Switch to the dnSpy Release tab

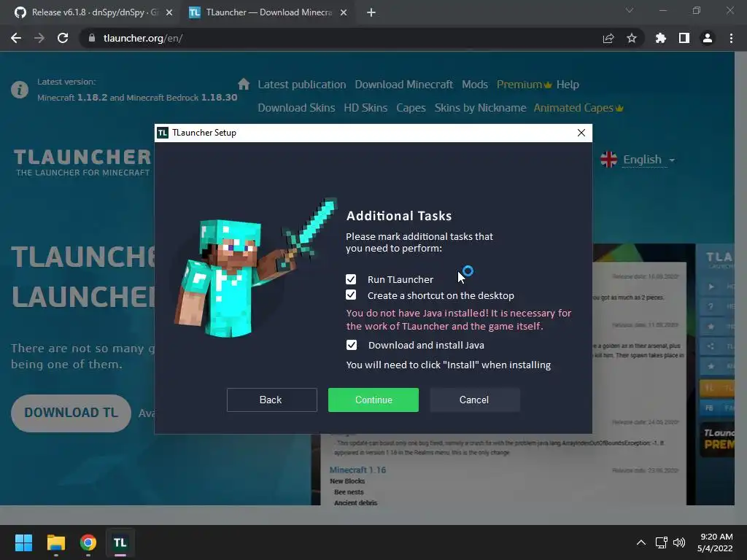pyautogui.click(x=94, y=12)
